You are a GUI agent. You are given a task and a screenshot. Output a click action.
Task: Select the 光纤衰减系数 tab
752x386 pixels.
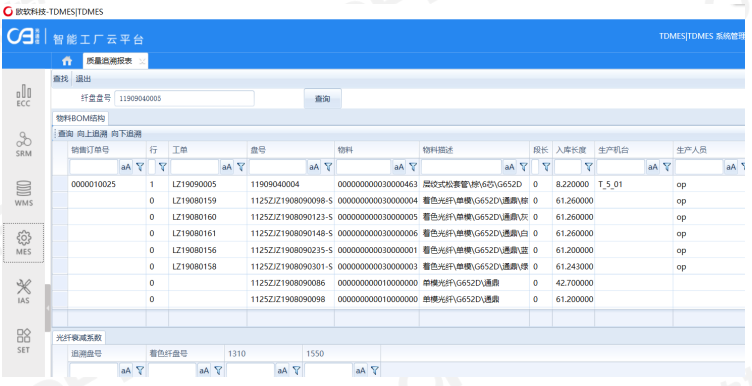click(79, 338)
